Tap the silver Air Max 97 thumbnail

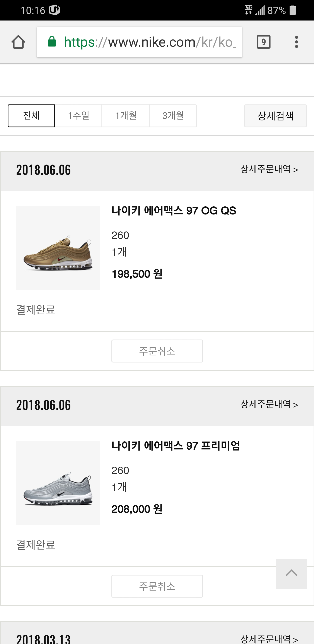tap(58, 483)
